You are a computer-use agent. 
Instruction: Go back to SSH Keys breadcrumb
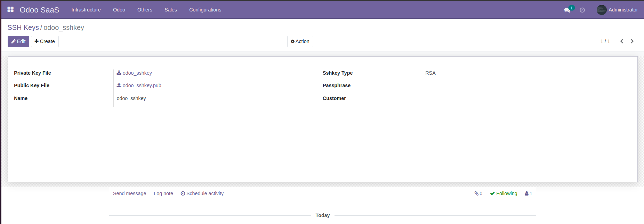23,27
